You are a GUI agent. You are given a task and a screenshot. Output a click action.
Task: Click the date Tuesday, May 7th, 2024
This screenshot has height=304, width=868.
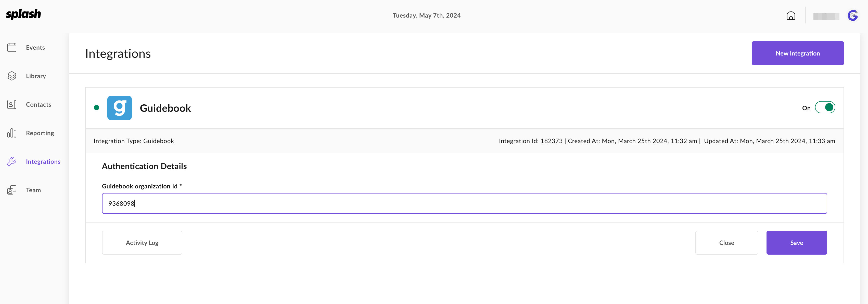(x=427, y=16)
